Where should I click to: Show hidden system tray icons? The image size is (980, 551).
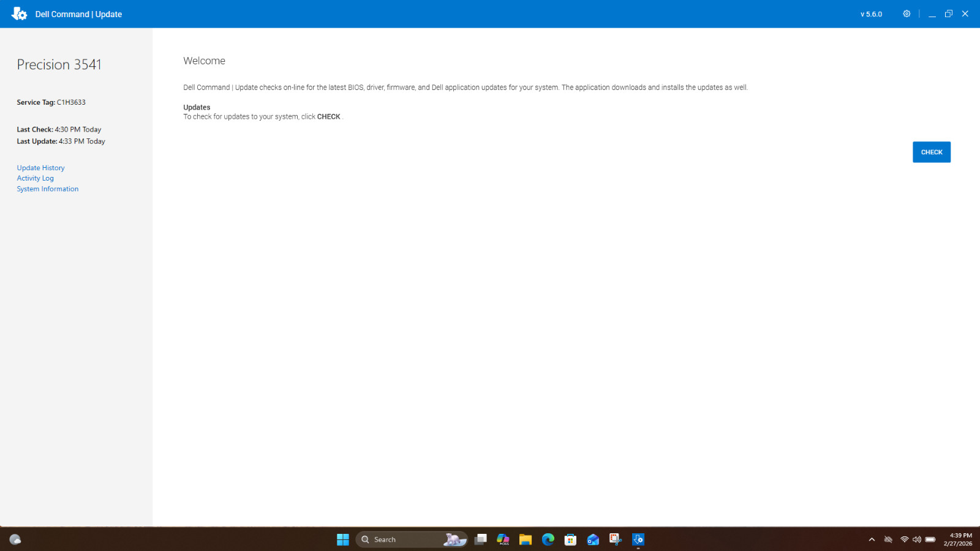872,539
